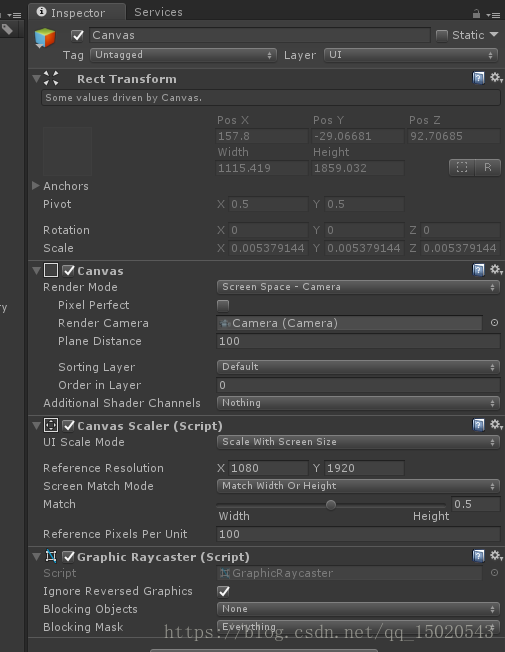Expand the Anchors foldout
This screenshot has width=505, height=652.
[x=36, y=185]
